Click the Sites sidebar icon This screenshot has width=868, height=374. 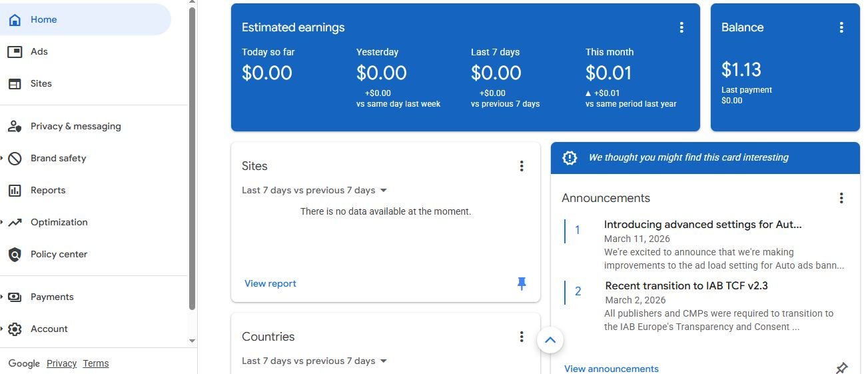15,83
